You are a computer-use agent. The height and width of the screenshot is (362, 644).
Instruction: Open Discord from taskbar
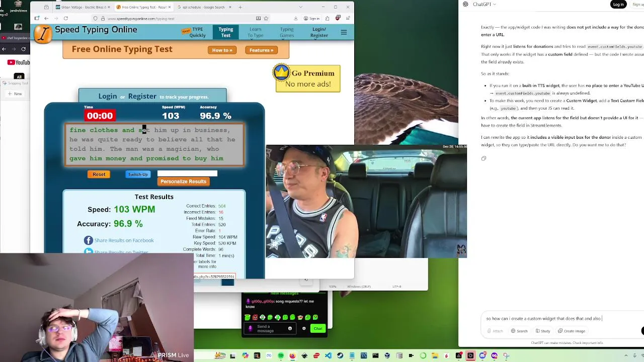[482, 355]
